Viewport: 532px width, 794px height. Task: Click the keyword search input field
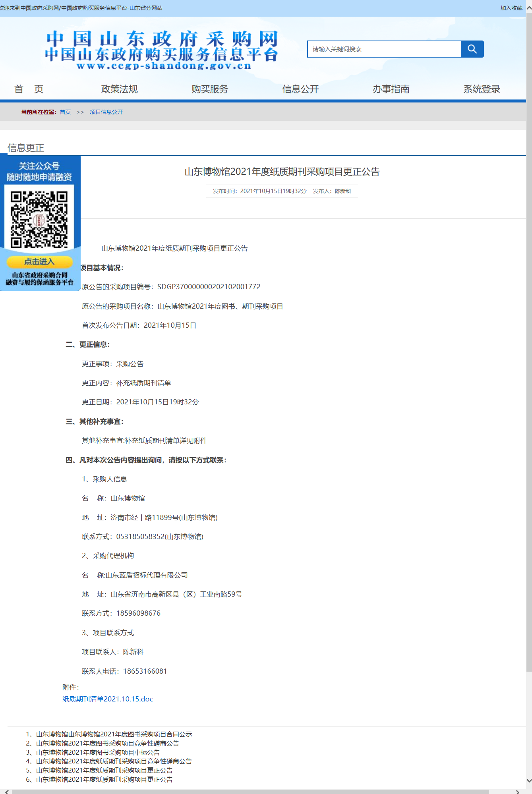(x=384, y=49)
